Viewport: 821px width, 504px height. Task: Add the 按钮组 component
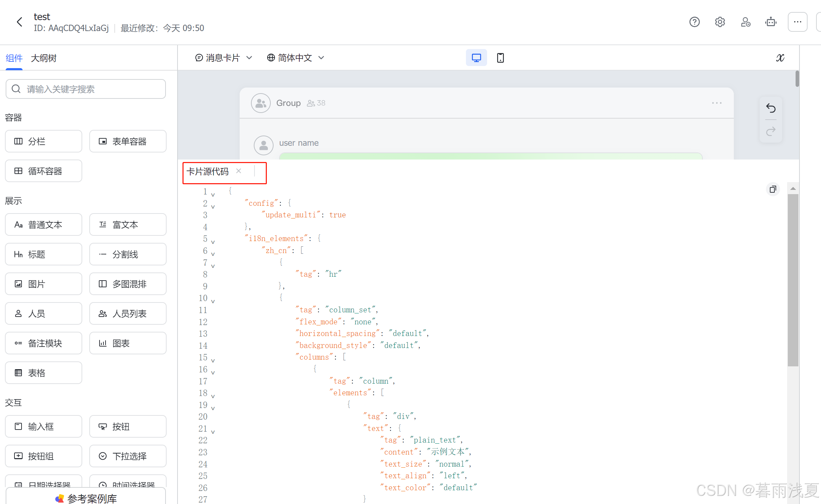click(43, 456)
